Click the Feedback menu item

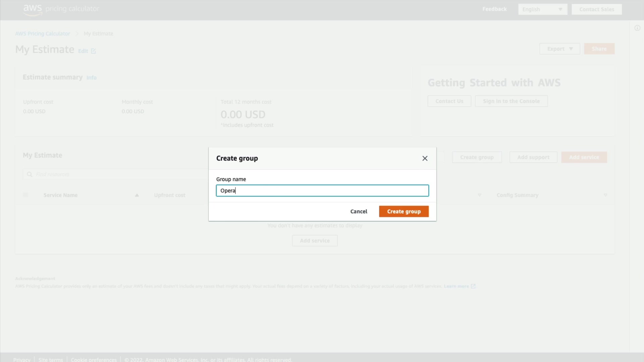(494, 9)
